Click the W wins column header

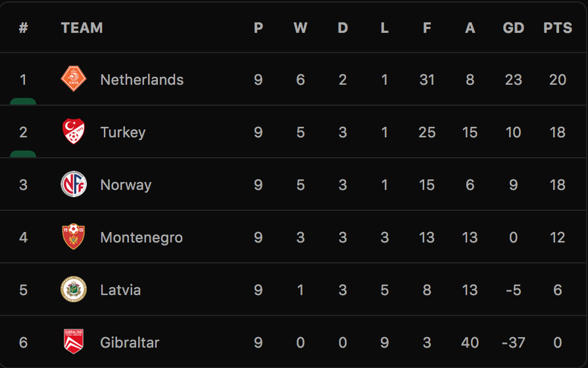click(x=301, y=28)
